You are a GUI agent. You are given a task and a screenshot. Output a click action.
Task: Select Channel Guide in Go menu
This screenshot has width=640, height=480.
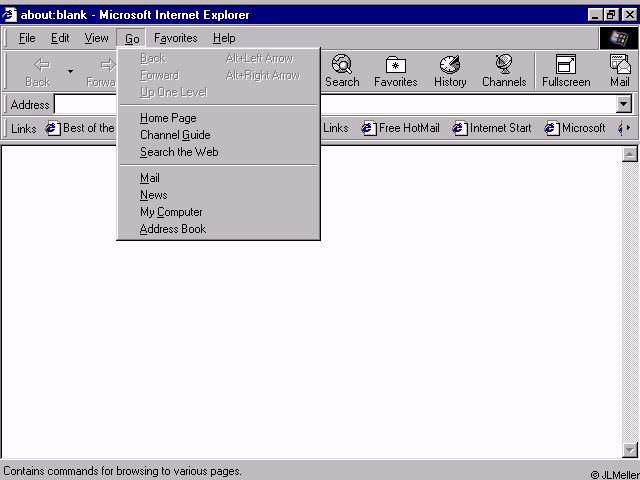click(x=218, y=135)
